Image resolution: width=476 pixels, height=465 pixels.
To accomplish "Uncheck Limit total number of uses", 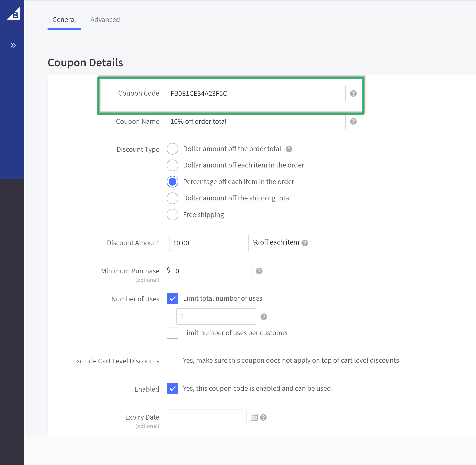I will (x=173, y=298).
